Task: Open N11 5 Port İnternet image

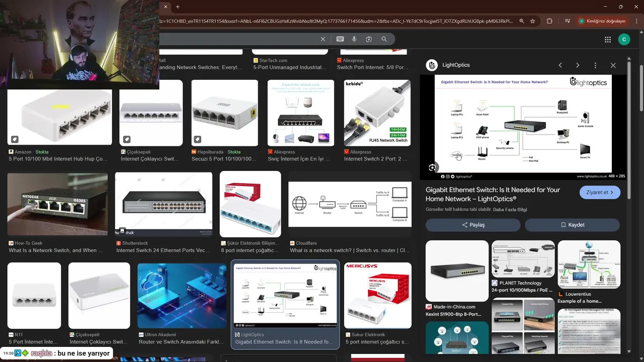Action: 34,296
